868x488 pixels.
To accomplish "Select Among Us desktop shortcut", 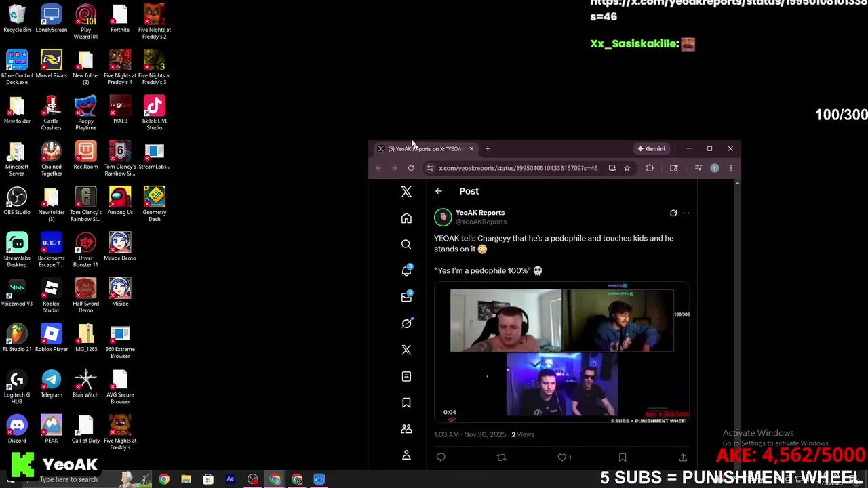I will (x=120, y=201).
